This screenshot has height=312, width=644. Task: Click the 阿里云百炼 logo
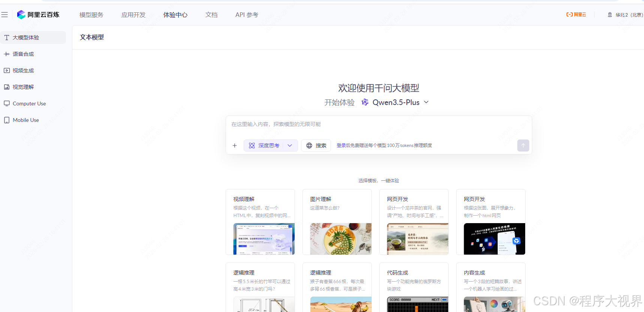tap(38, 15)
